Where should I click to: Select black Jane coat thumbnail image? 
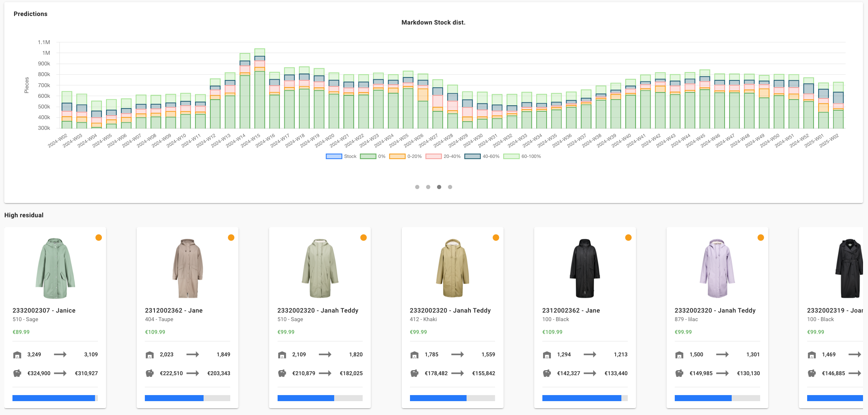(585, 268)
